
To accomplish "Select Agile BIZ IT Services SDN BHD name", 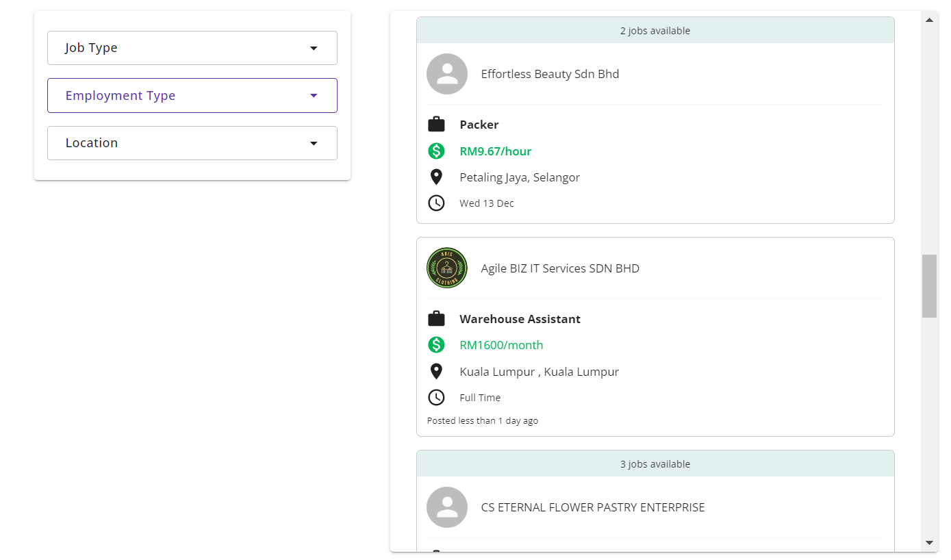I will click(560, 268).
